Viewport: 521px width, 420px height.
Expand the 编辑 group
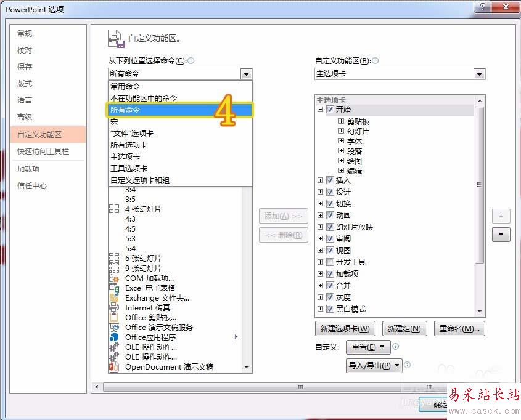[x=341, y=170]
